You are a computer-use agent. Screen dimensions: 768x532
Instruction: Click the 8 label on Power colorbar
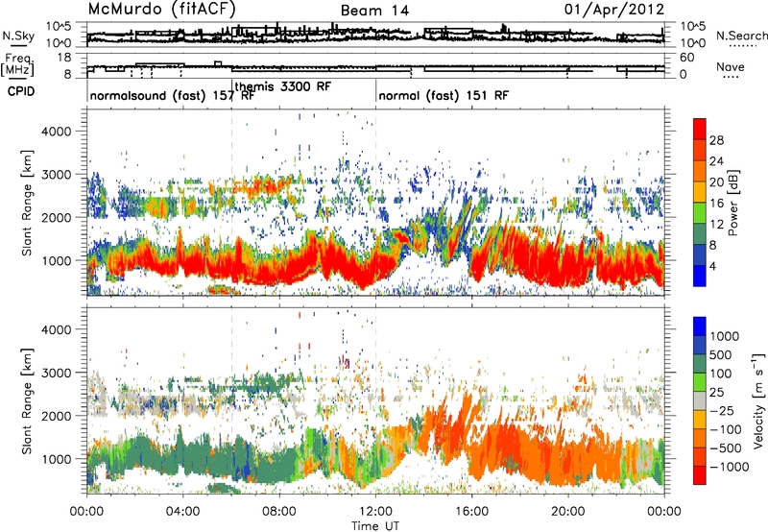[x=712, y=246]
